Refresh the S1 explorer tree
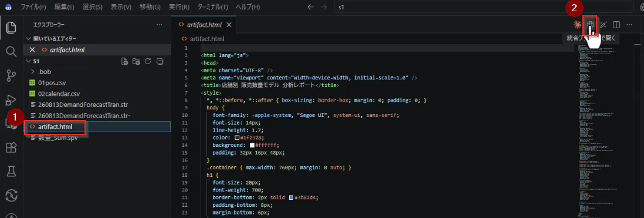This screenshot has width=644, height=218. 148,61
